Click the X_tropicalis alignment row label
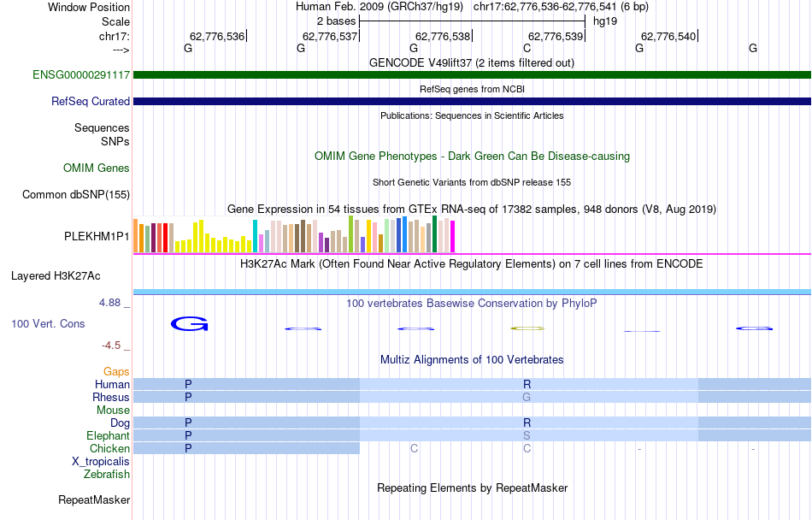 click(101, 462)
